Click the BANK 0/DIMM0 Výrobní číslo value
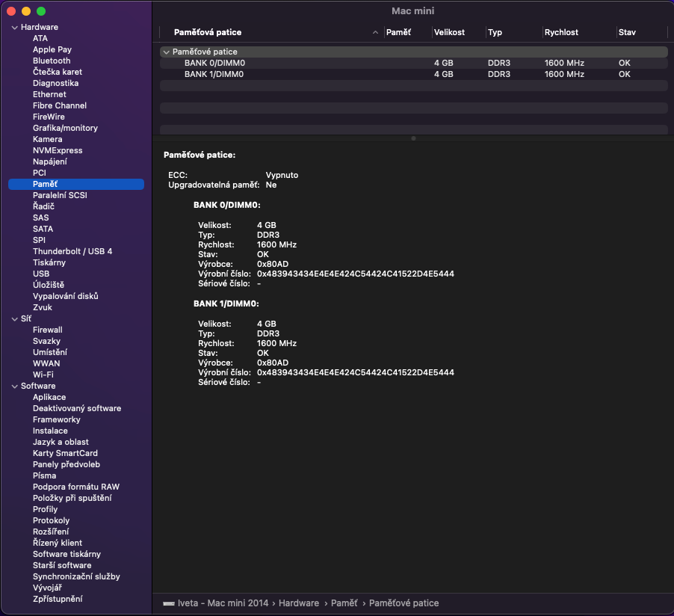Image resolution: width=674 pixels, height=616 pixels. (x=356, y=274)
